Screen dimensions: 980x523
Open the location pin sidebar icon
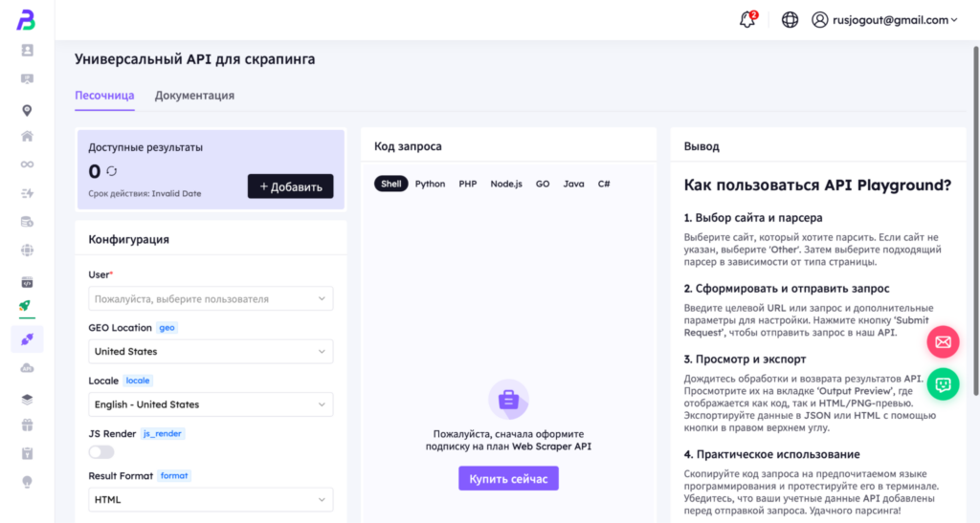click(27, 111)
